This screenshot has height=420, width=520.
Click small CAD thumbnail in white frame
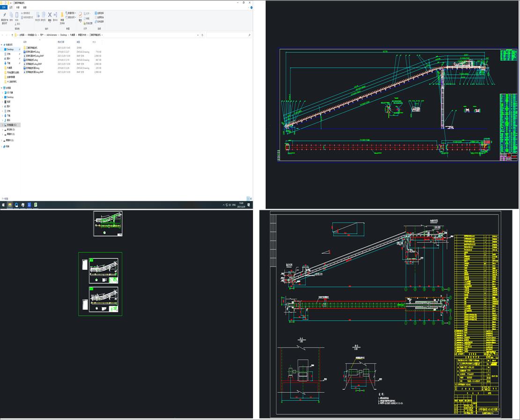pyautogui.click(x=108, y=223)
